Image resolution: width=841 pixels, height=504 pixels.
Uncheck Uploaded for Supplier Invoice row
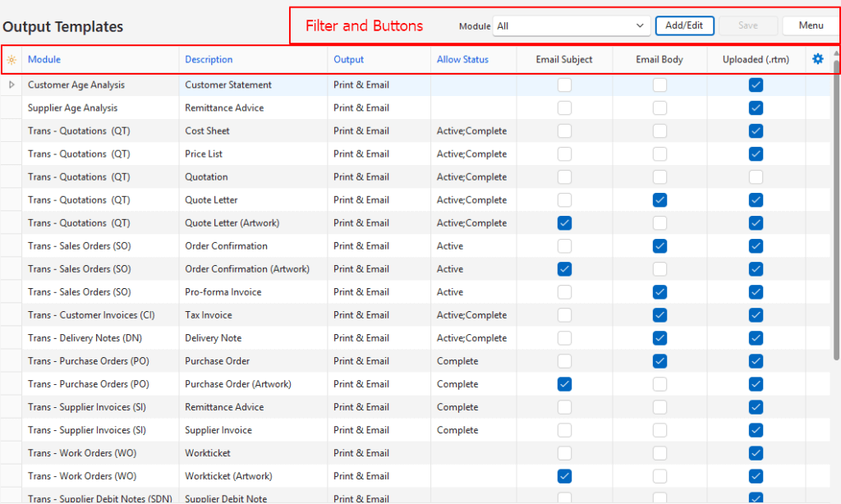coord(756,429)
